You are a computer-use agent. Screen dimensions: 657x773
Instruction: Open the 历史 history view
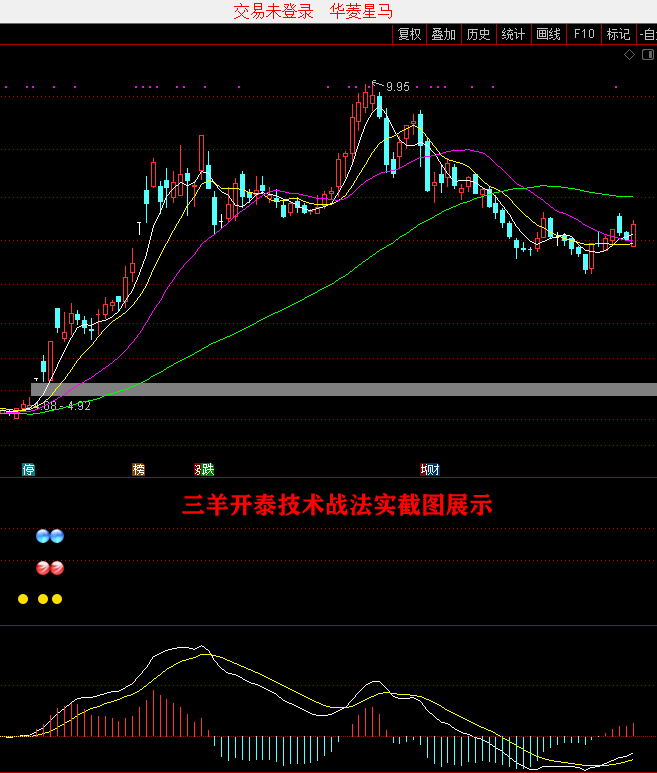click(478, 34)
